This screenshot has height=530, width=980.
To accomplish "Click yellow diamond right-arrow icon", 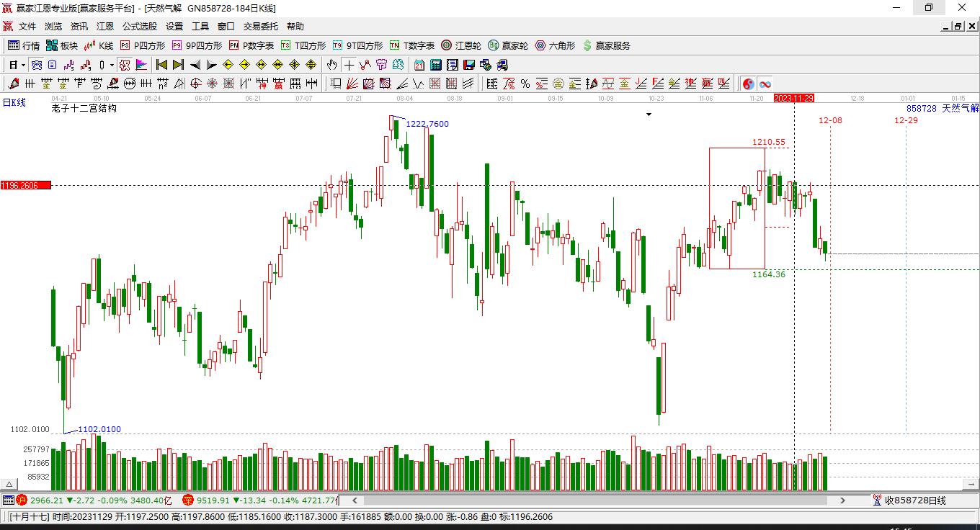I will pos(244,65).
